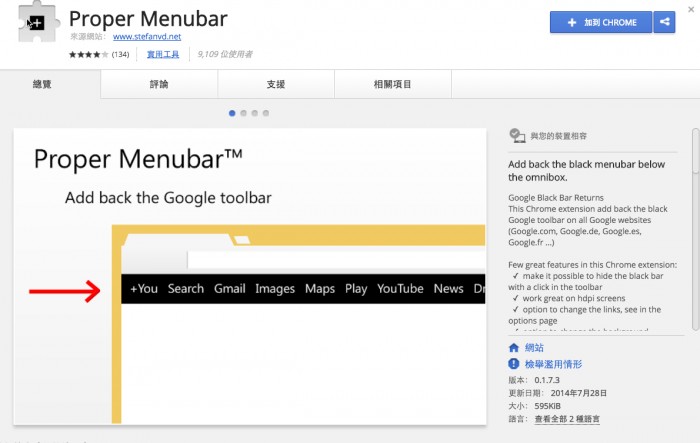Switch to the 評論 reviews tab

pos(159,84)
